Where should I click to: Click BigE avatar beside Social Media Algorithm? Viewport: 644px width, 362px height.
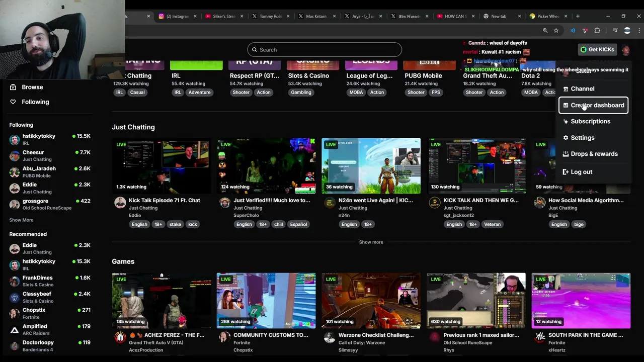click(x=540, y=203)
